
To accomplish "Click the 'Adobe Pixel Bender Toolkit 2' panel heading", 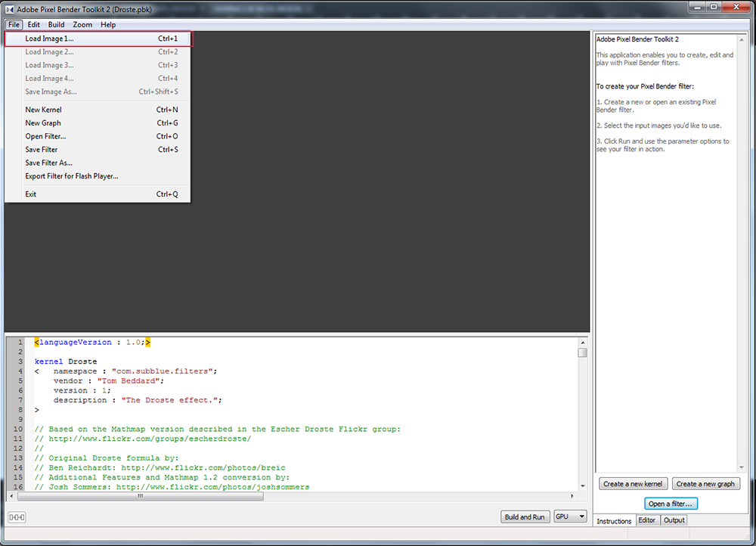I will tap(637, 39).
